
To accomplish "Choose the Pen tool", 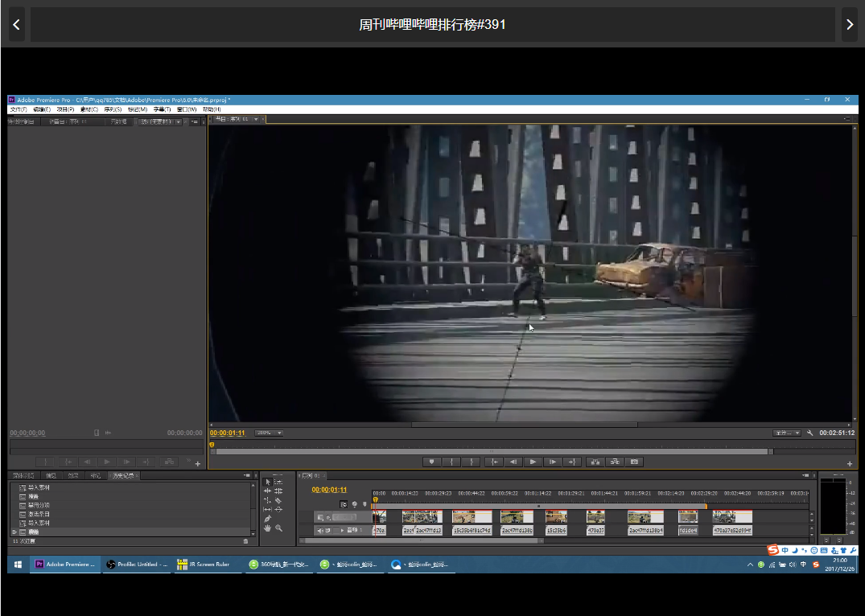I will pyautogui.click(x=268, y=519).
